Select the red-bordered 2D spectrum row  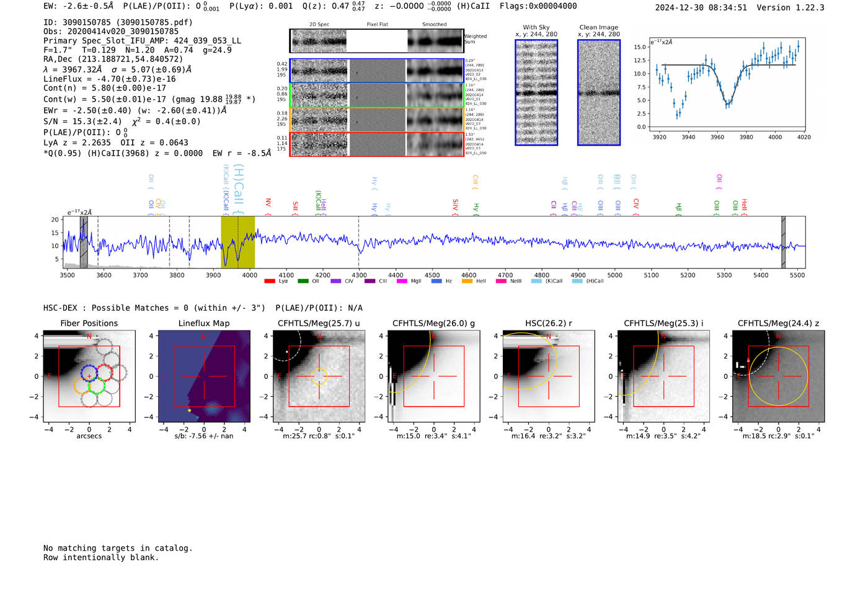(x=376, y=144)
